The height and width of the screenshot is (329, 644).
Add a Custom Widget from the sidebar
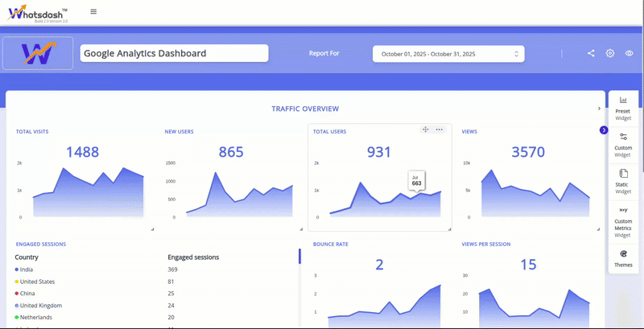click(623, 143)
